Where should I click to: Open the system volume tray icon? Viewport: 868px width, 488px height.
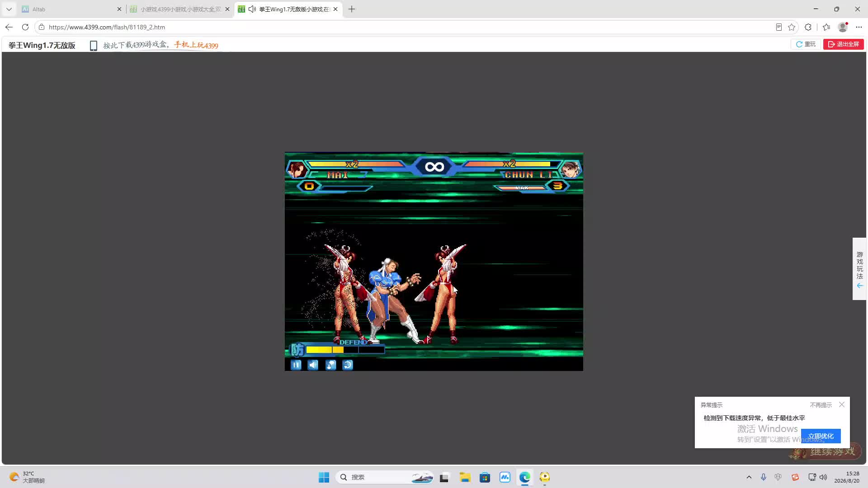pyautogui.click(x=823, y=477)
